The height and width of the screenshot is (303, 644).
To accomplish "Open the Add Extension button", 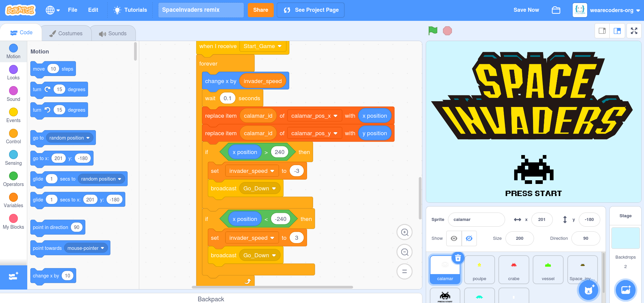I will [x=13, y=277].
